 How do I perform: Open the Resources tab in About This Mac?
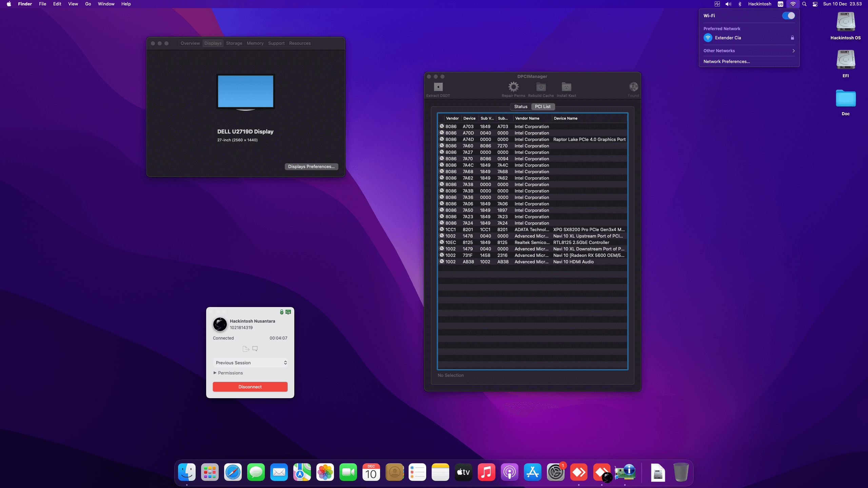point(300,43)
